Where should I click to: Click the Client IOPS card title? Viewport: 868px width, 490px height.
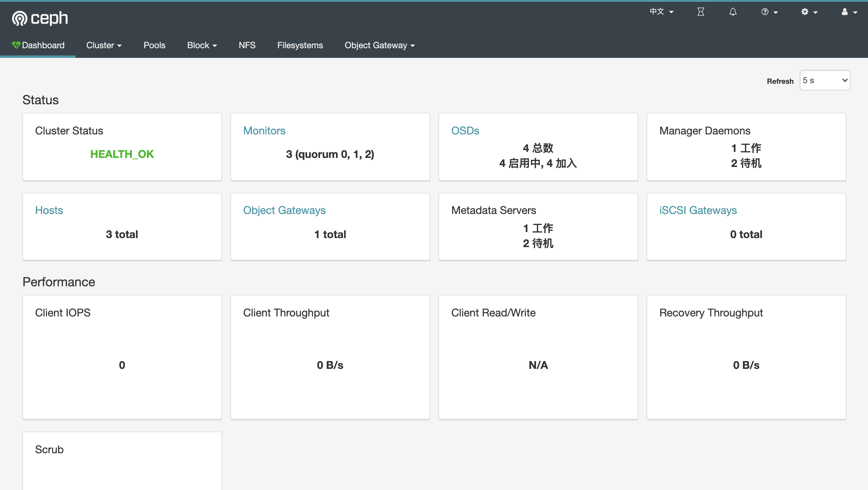point(63,312)
